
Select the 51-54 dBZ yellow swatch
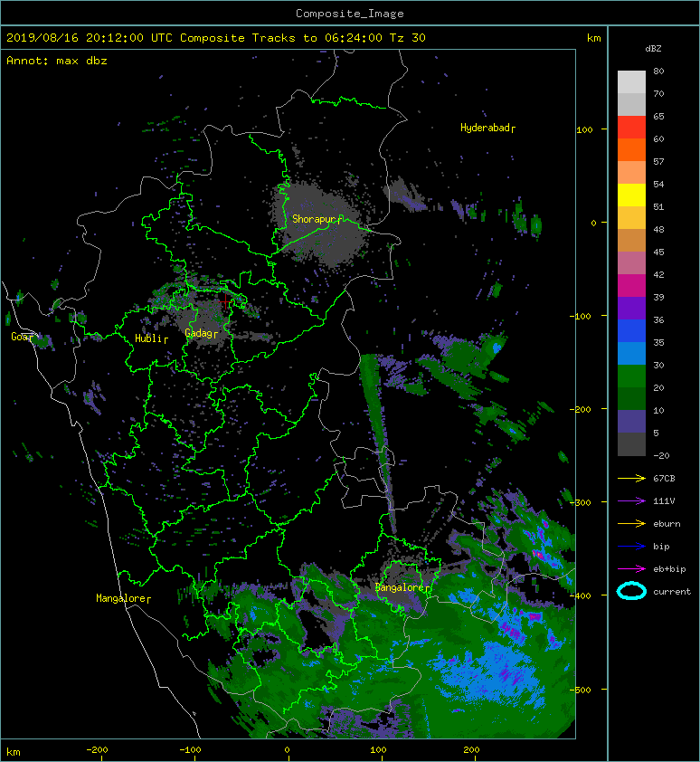[631, 195]
